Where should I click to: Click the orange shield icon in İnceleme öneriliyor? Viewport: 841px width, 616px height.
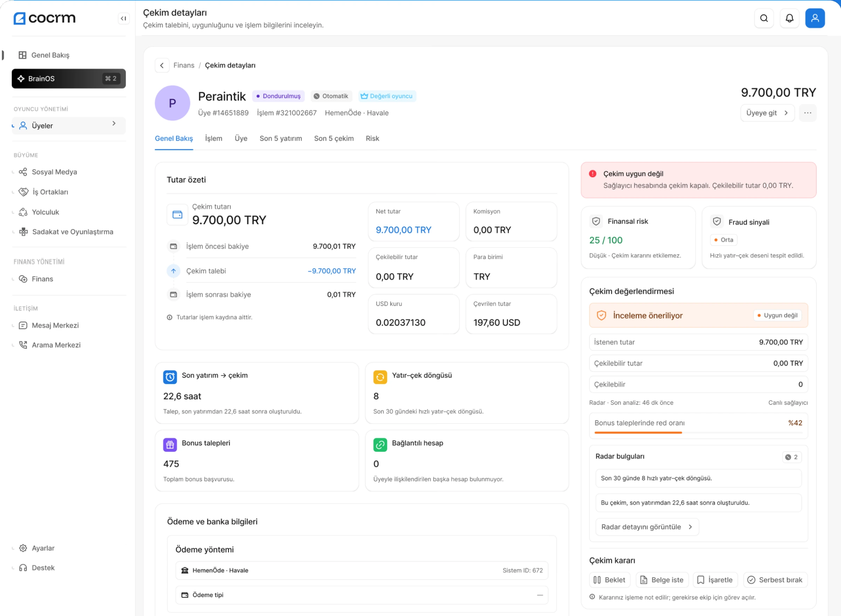pos(601,316)
